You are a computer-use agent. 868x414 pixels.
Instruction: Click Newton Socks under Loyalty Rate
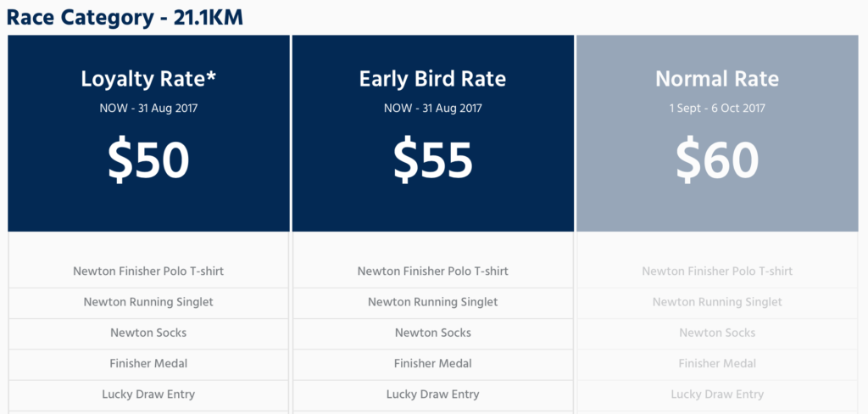click(x=148, y=333)
